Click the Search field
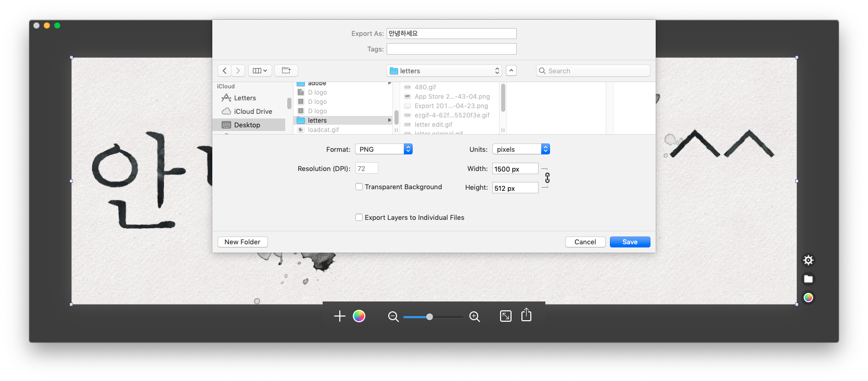The width and height of the screenshot is (868, 381). [593, 71]
